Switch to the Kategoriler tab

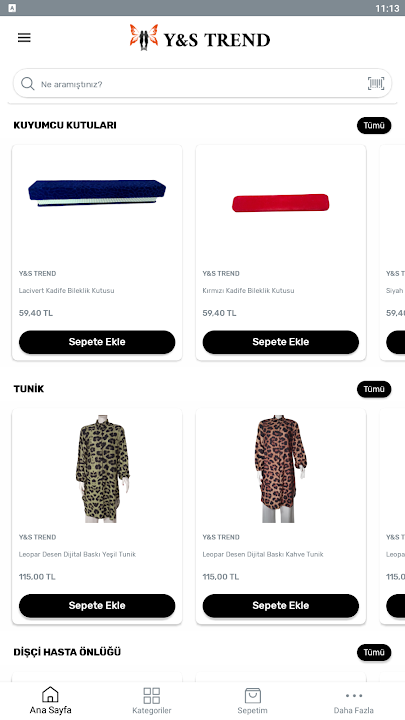coord(152,701)
